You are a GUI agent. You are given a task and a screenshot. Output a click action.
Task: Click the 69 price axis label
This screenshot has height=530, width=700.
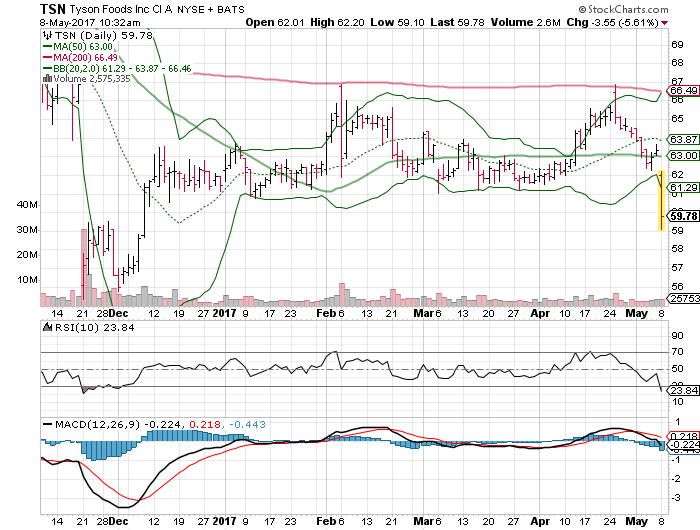pos(677,44)
